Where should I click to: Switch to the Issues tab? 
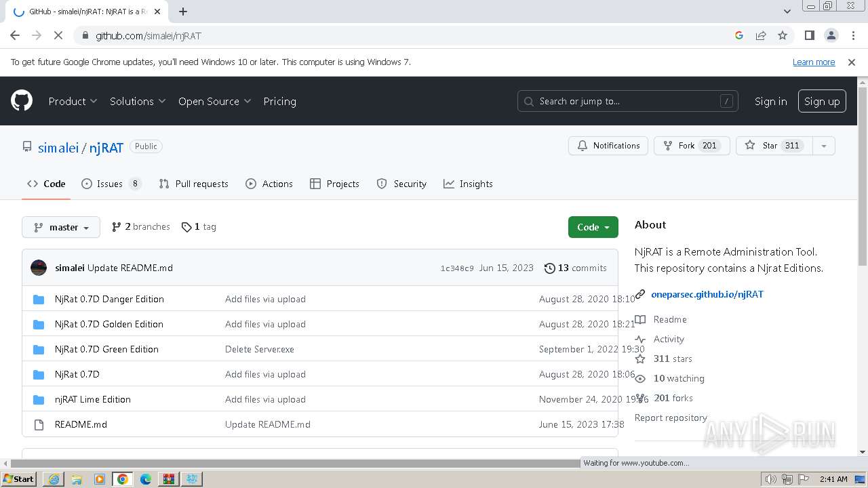(111, 184)
